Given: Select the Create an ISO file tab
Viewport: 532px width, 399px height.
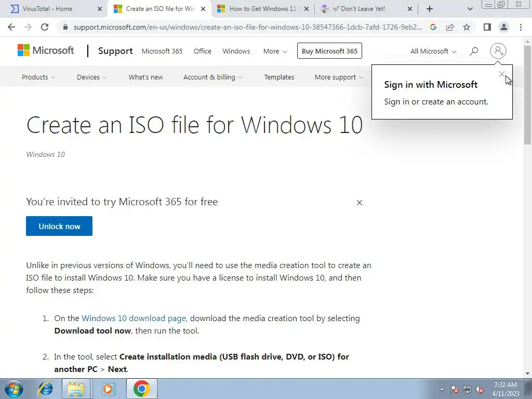Looking at the screenshot, I should [159, 9].
